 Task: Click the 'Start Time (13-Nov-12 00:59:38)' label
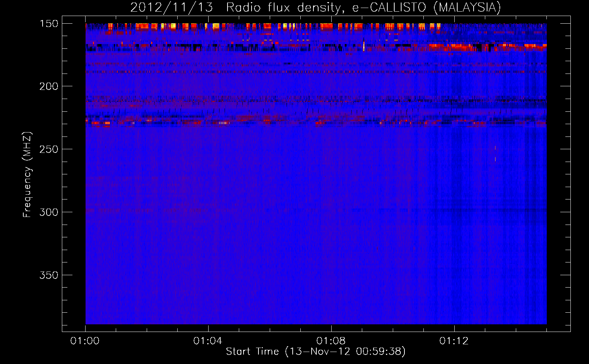(x=316, y=352)
